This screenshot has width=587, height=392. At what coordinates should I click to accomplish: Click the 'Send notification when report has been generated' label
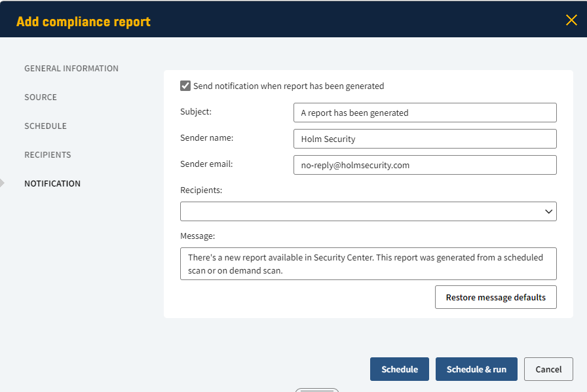click(x=288, y=86)
